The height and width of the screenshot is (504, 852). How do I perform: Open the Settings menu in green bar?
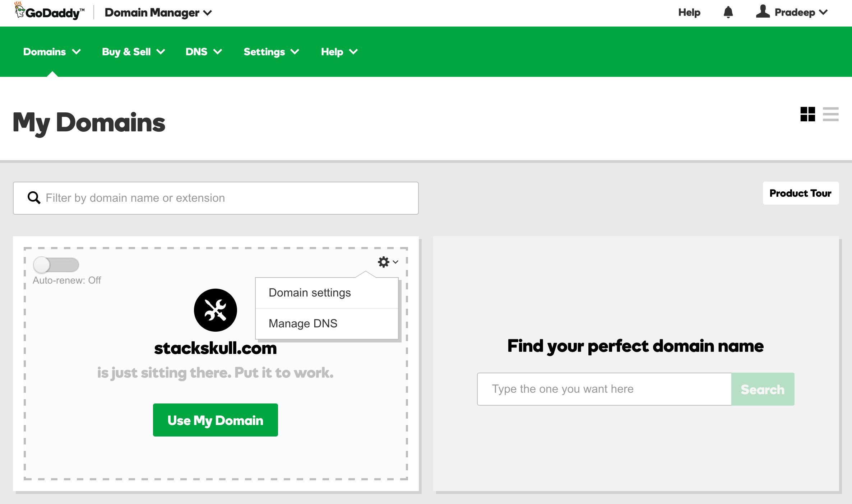click(x=271, y=52)
